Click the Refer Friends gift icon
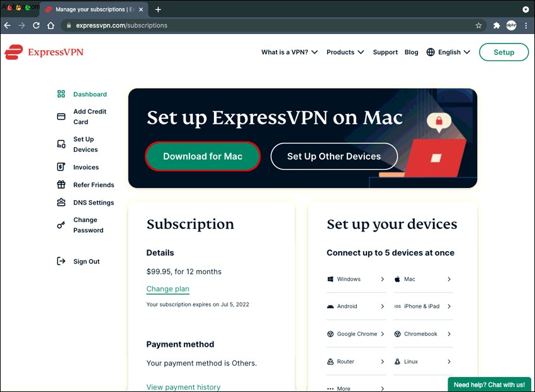 (61, 184)
